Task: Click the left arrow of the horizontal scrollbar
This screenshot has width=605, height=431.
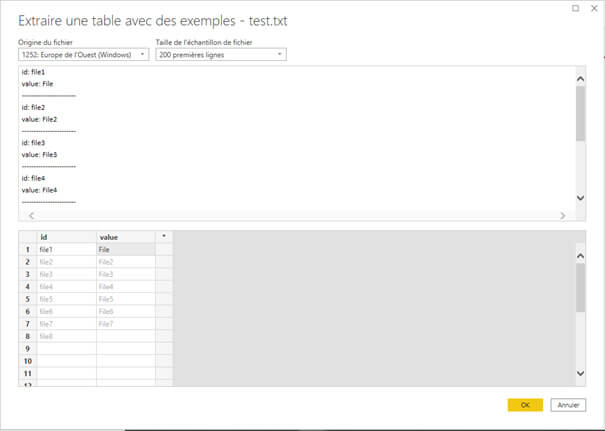Action: [32, 216]
